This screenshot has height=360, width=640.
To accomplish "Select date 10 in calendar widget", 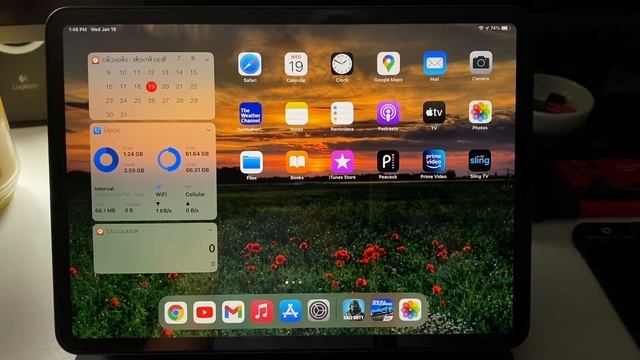I will tap(123, 72).
